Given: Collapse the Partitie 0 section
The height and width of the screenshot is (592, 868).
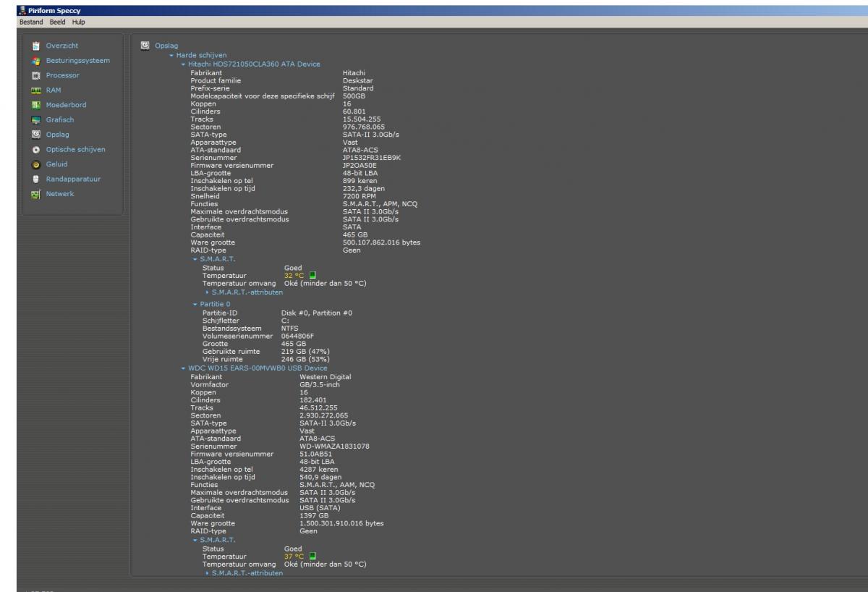Looking at the screenshot, I should pyautogui.click(x=195, y=304).
